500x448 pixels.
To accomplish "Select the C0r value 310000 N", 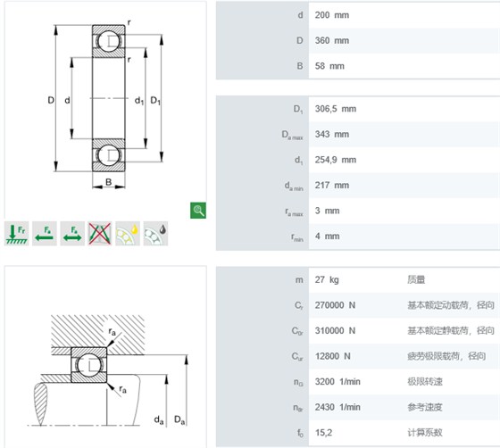I will (335, 331).
